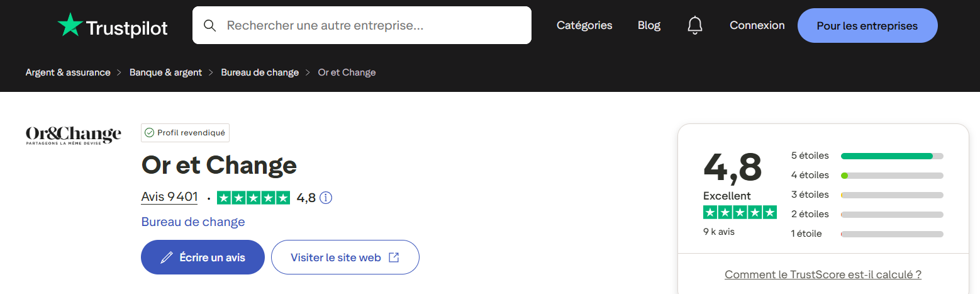Click the verified checkmark icon on profile badge
The height and width of the screenshot is (294, 980).
point(149,133)
